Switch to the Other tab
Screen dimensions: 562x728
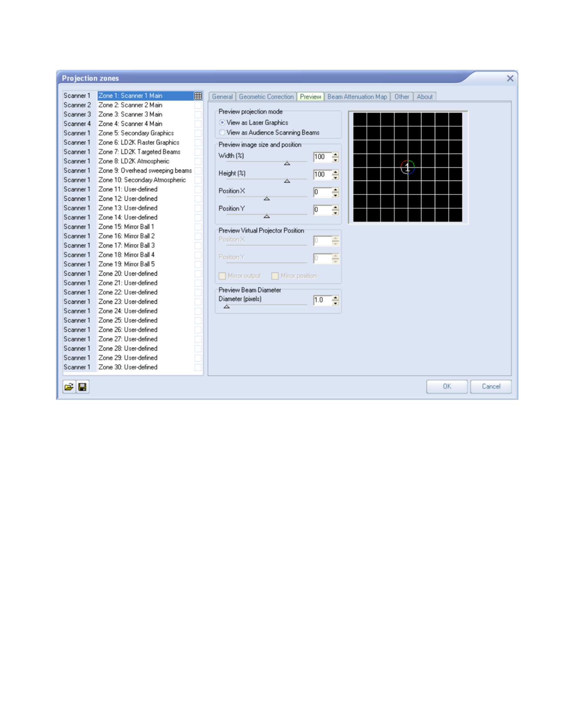click(402, 97)
